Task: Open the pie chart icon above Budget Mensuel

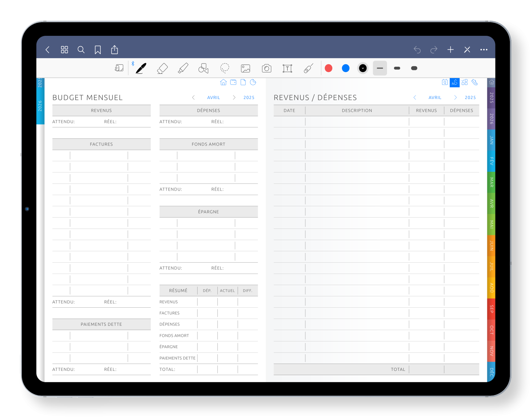Action: point(253,82)
